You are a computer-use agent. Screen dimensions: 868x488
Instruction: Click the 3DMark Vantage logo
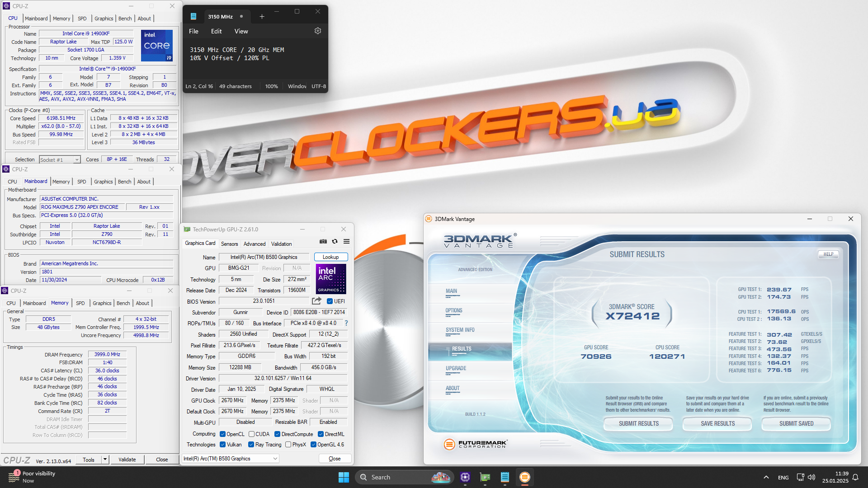(480, 241)
